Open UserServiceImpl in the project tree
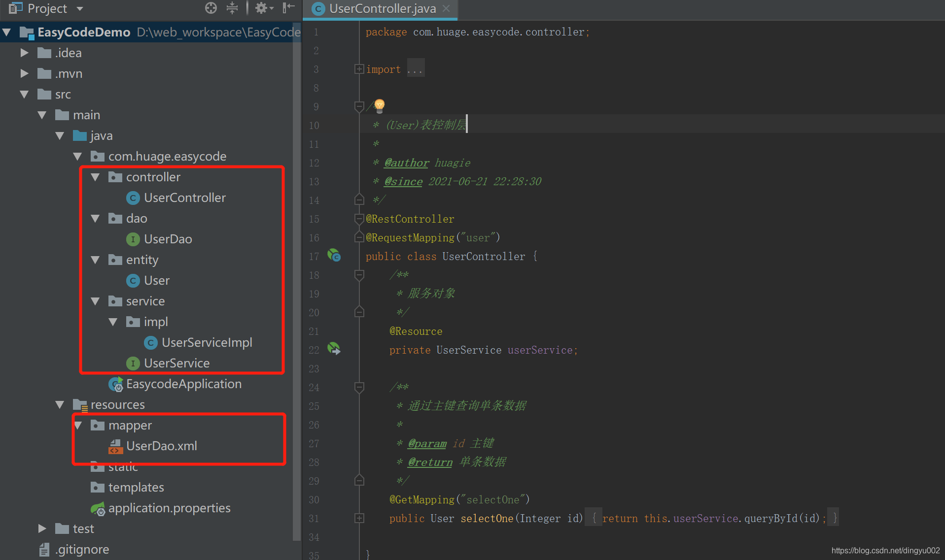 click(207, 343)
